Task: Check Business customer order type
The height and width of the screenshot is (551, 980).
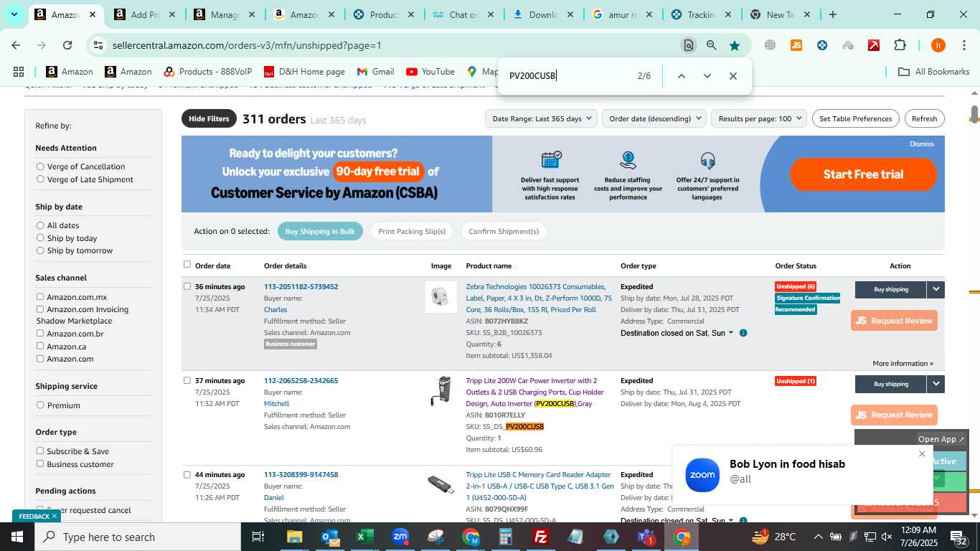Action: [40, 463]
